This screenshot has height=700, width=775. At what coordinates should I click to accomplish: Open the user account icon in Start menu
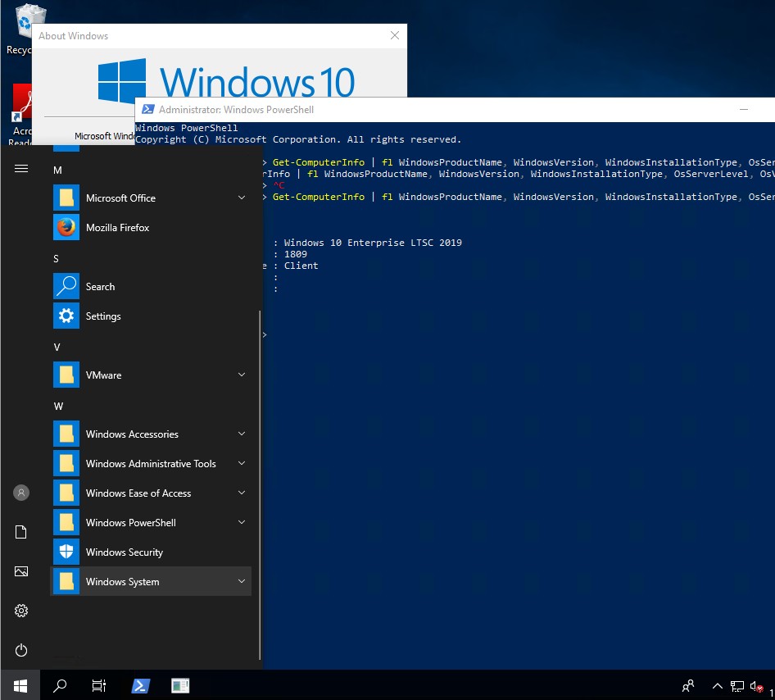click(20, 493)
